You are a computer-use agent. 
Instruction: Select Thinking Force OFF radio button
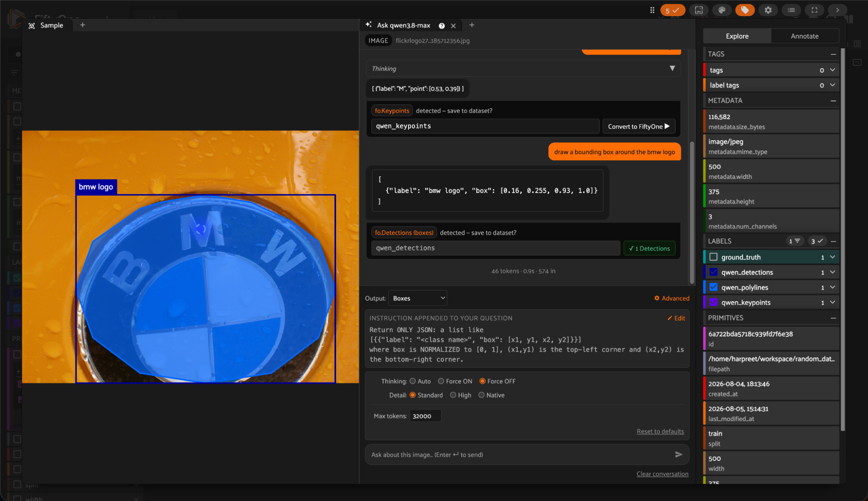point(482,381)
